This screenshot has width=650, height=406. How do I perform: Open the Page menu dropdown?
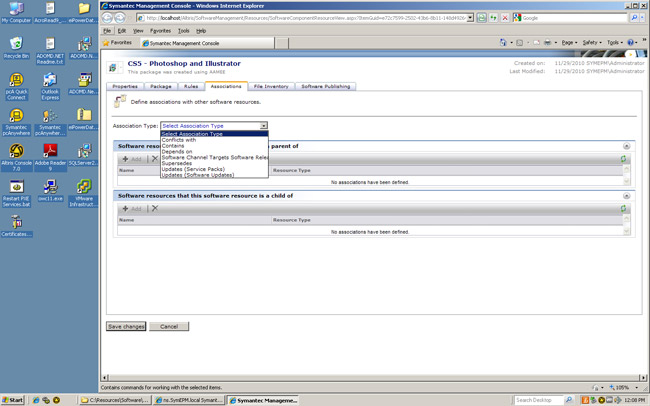coord(569,42)
